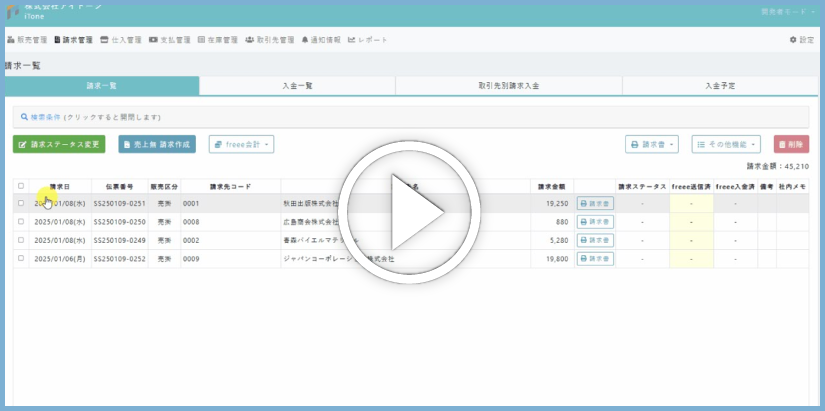Select the 請求管理 menu item

[74, 40]
